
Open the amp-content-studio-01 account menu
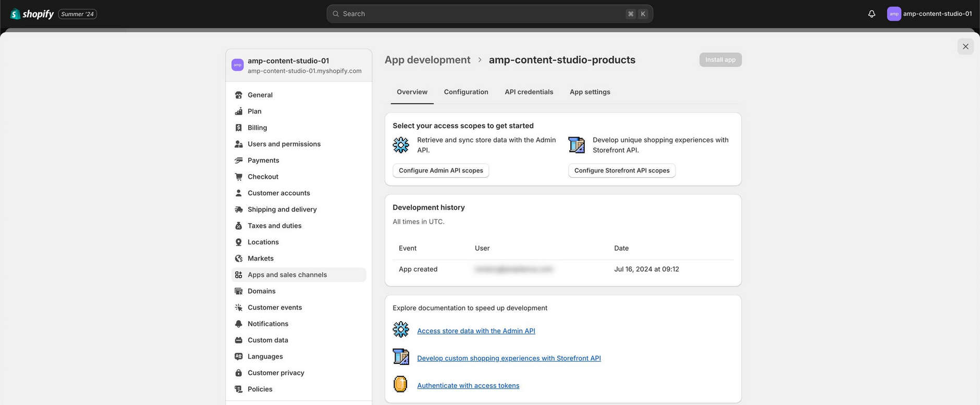point(929,14)
